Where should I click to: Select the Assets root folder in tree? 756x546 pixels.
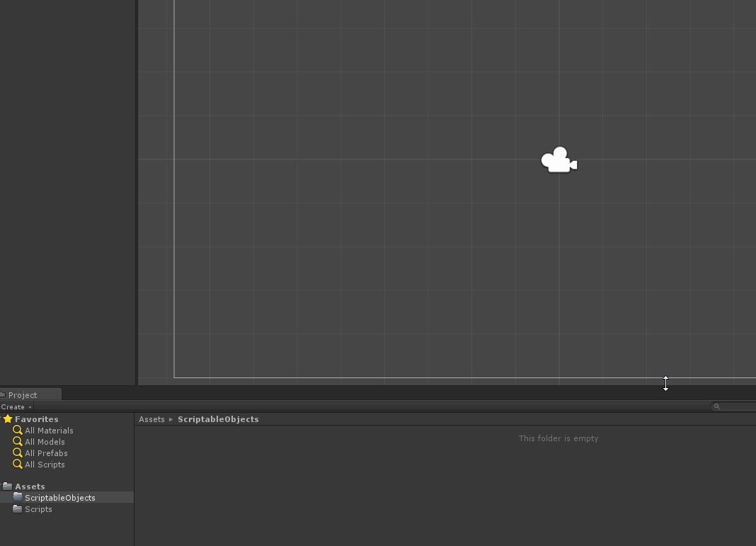pyautogui.click(x=30, y=487)
